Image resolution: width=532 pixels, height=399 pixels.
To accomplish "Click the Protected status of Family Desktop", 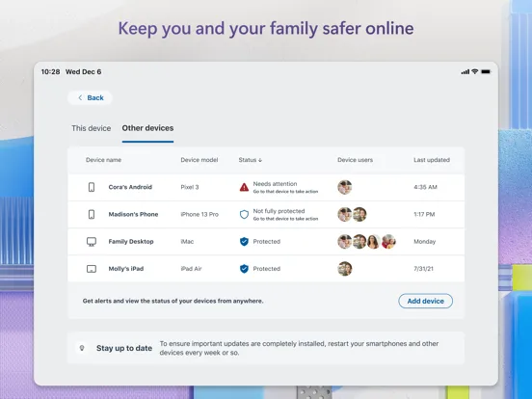I will (x=267, y=241).
